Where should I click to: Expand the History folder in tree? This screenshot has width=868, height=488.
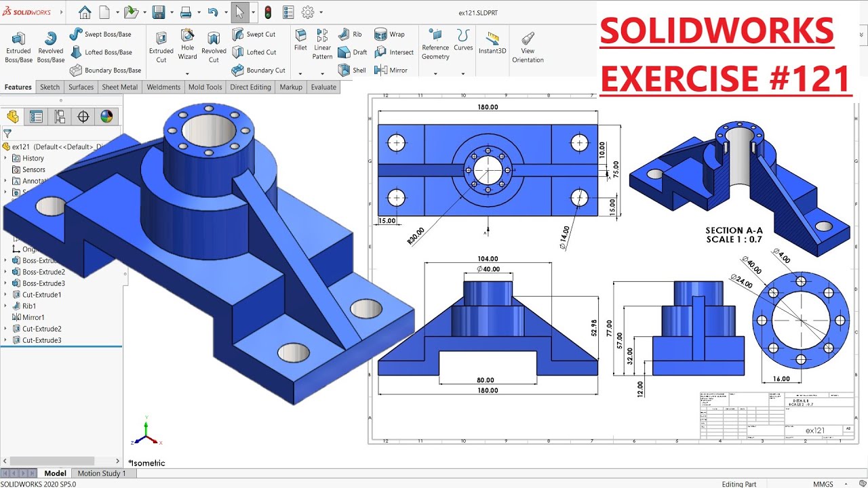5,158
